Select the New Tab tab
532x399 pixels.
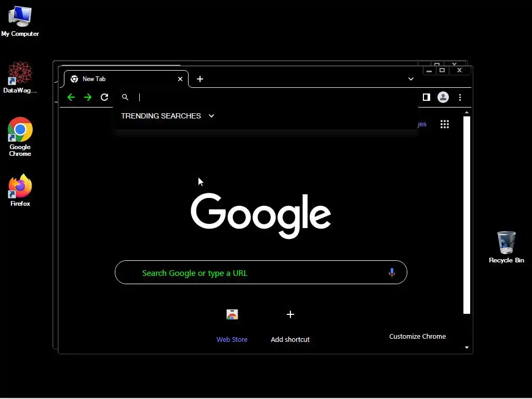pos(126,79)
